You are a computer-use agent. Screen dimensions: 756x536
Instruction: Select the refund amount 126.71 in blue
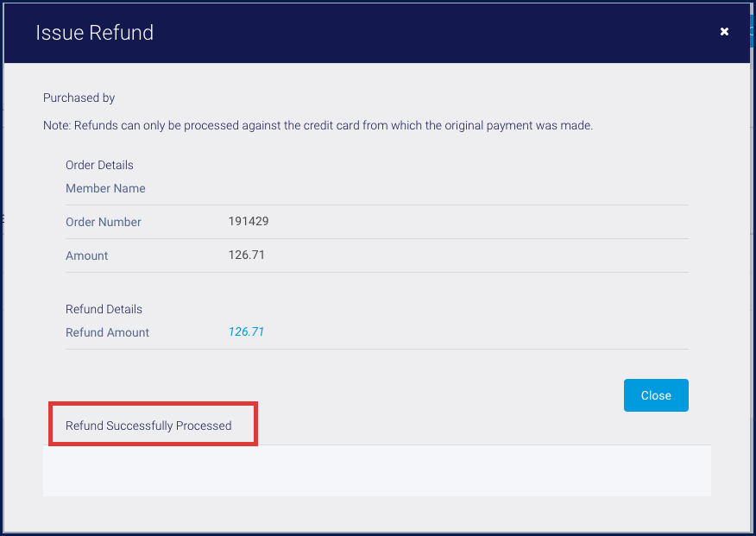[x=246, y=331]
